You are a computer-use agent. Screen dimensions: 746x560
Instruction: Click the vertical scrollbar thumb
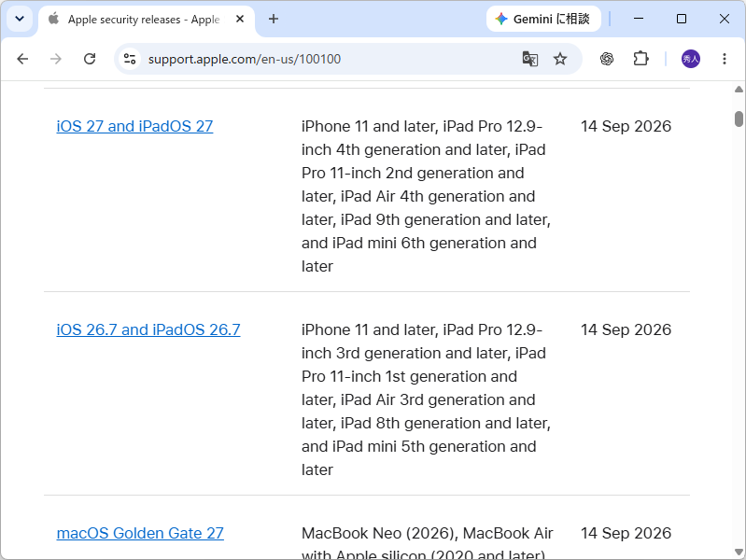click(739, 119)
